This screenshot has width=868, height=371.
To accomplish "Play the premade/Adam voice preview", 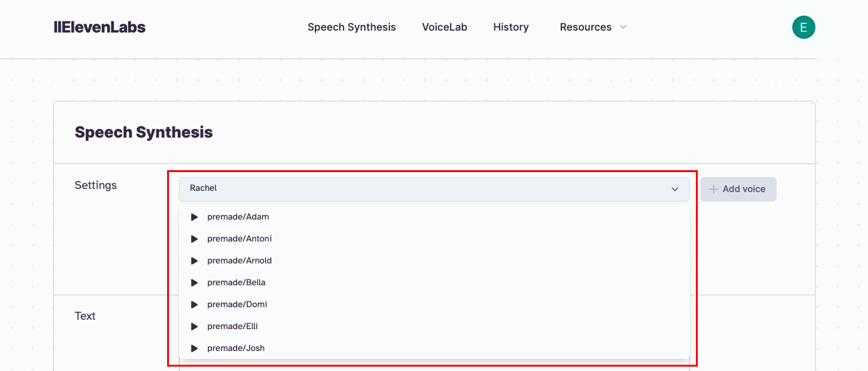I will pyautogui.click(x=194, y=217).
